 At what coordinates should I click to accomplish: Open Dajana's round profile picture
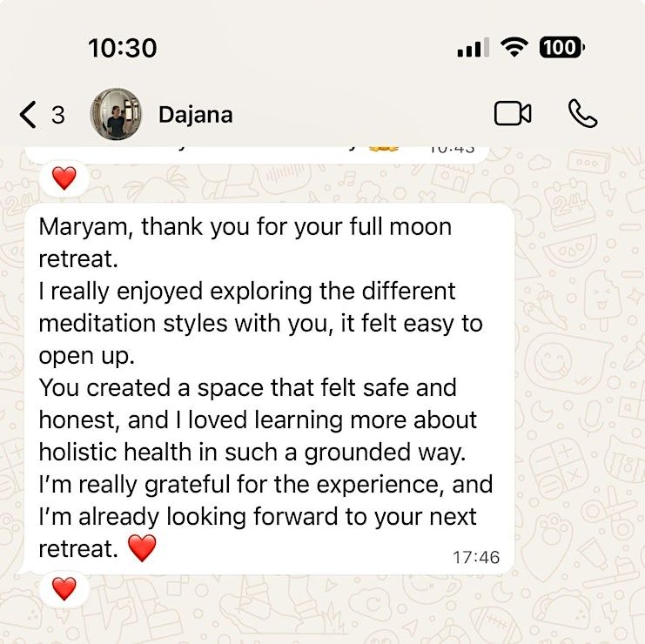(116, 114)
